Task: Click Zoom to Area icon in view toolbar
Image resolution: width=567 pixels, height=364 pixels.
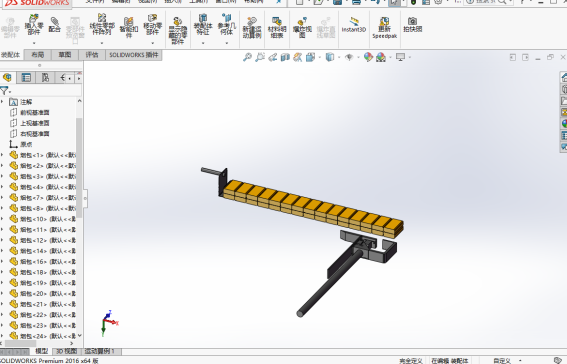Action: click(x=260, y=57)
